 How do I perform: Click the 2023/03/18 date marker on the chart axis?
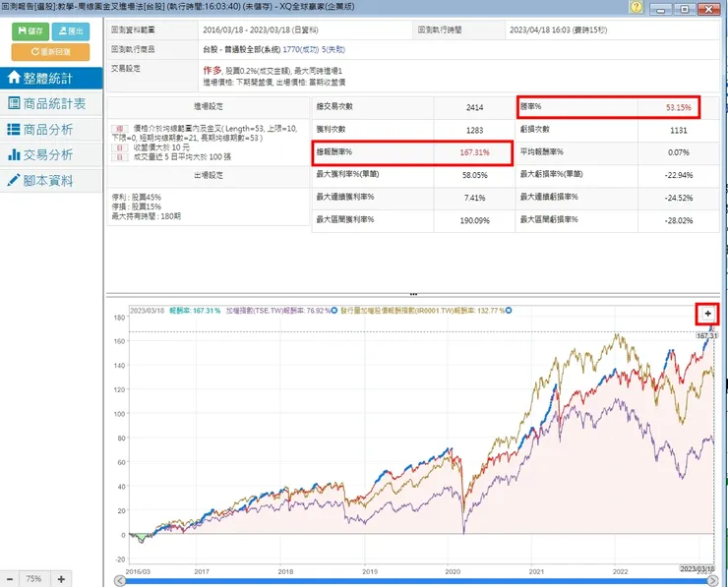697,569
